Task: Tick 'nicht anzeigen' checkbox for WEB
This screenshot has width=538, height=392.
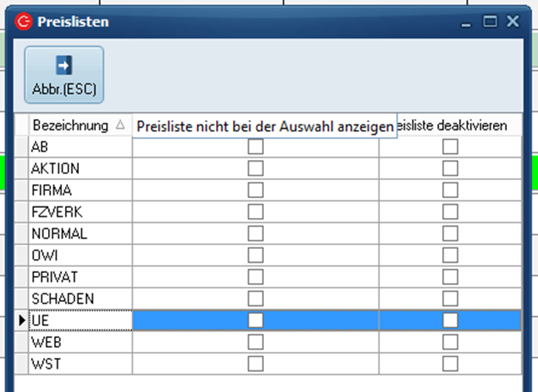Action: tap(255, 342)
